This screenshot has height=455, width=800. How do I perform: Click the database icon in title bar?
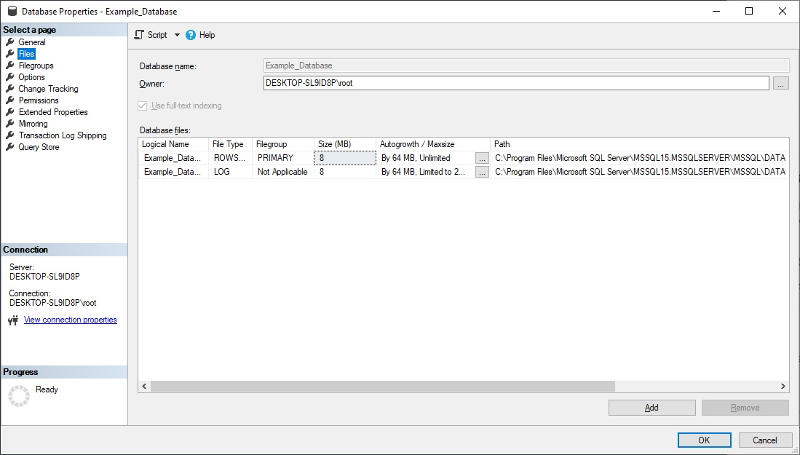pyautogui.click(x=12, y=11)
